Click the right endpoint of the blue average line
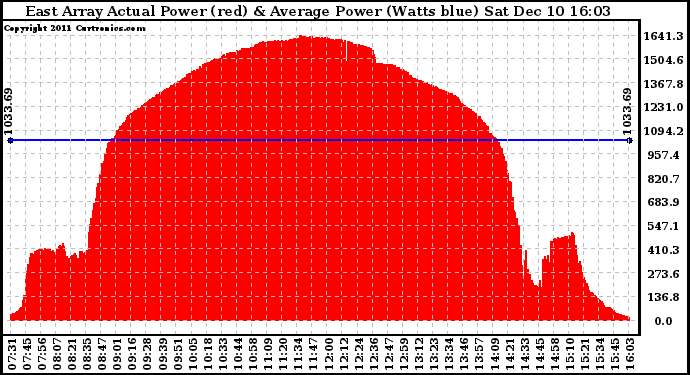 [630, 140]
